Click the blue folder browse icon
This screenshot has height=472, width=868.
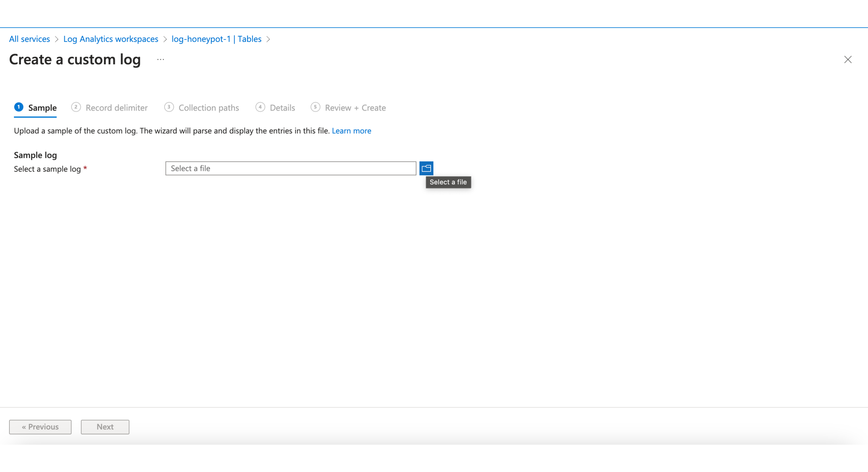click(x=426, y=168)
